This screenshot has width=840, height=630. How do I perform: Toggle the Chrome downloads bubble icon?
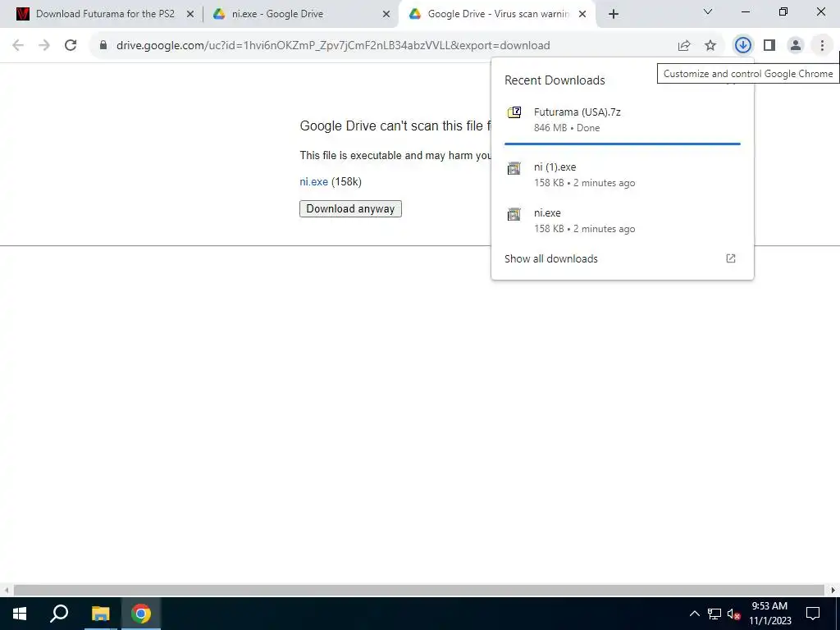pos(742,46)
